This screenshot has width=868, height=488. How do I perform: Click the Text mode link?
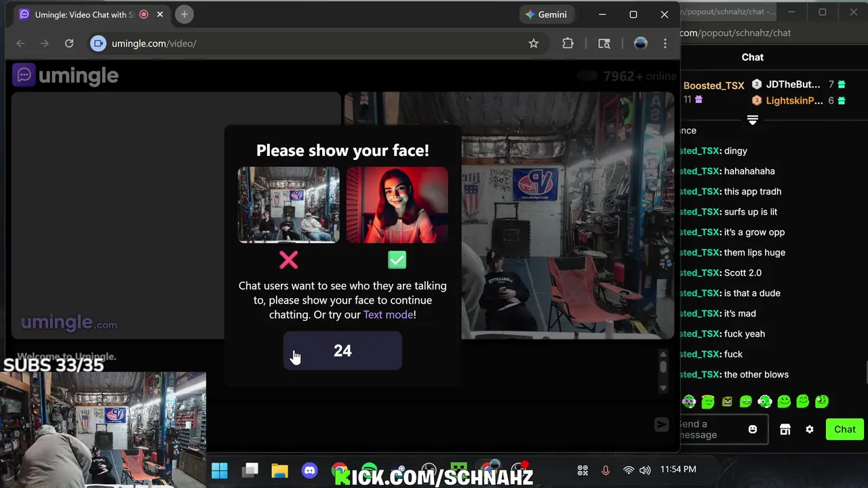click(388, 314)
